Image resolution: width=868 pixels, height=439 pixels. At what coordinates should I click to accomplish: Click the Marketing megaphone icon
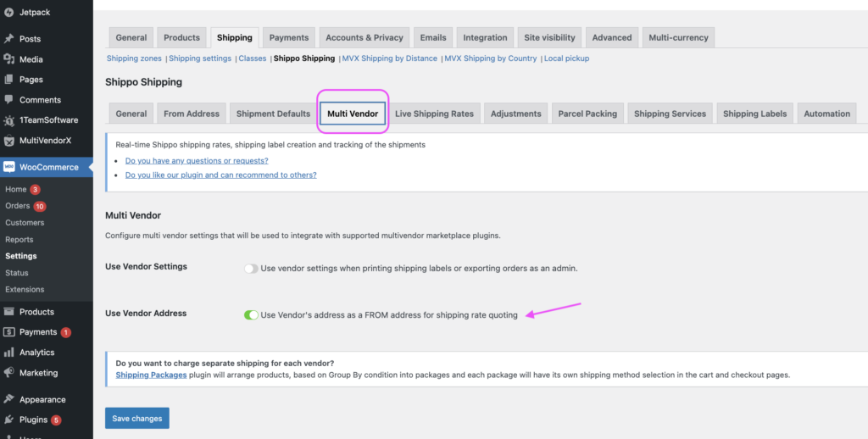click(8, 373)
